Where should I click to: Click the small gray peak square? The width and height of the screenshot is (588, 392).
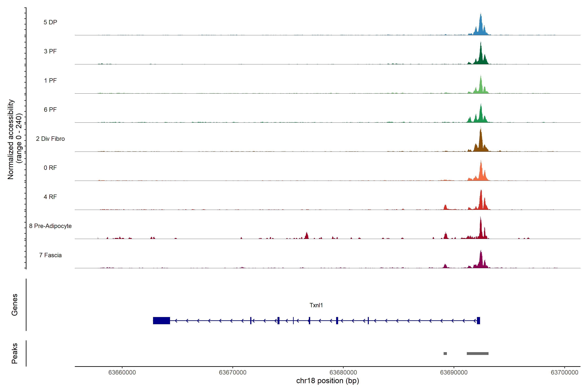[x=445, y=353]
